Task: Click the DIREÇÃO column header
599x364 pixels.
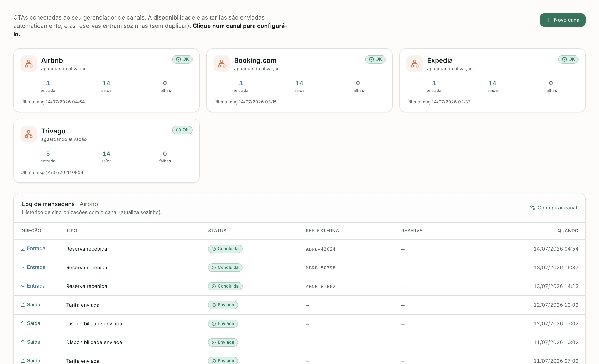Action: pos(31,231)
